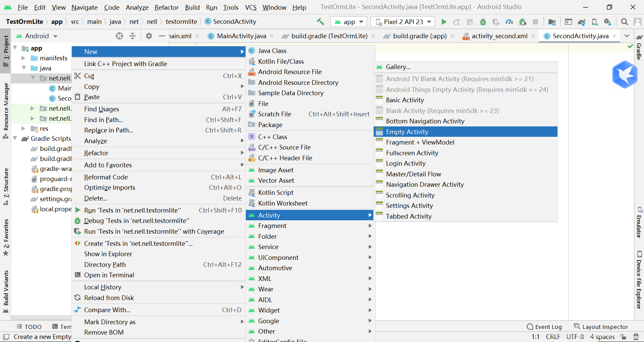Open Project panel settings gear
Image resolution: width=644 pixels, height=342 pixels.
coord(149,36)
